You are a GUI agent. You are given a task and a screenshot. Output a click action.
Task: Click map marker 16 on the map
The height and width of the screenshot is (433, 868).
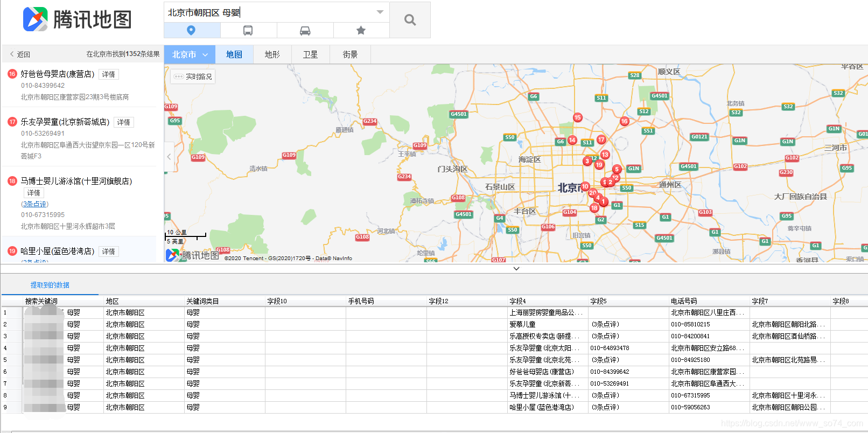[625, 121]
